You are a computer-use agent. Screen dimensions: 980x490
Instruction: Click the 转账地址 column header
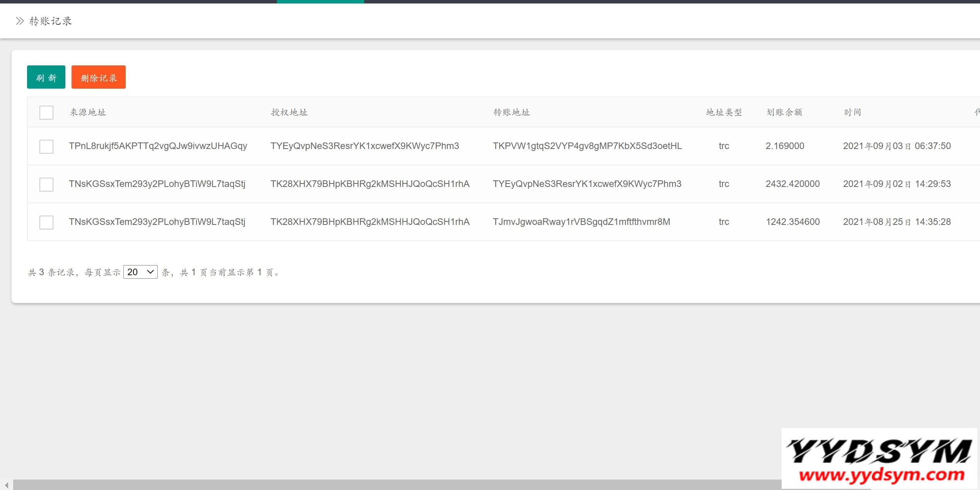(511, 113)
